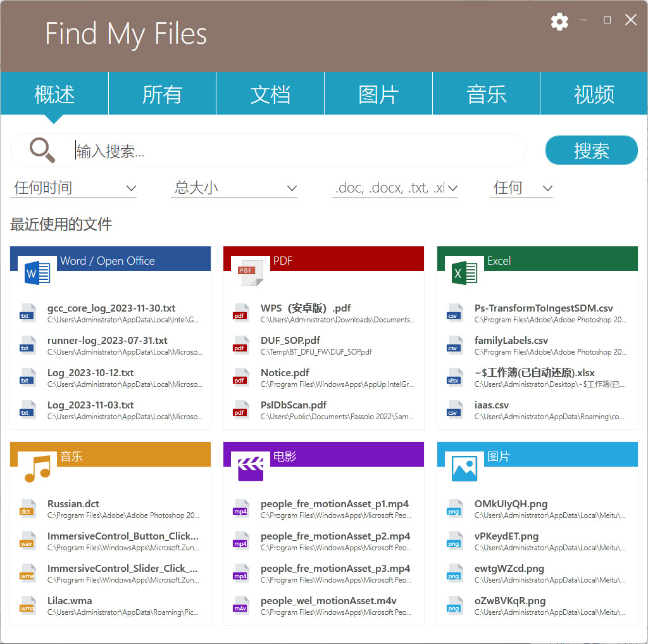Open Ps-TransformToIngestSDM.csv file

pyautogui.click(x=537, y=313)
